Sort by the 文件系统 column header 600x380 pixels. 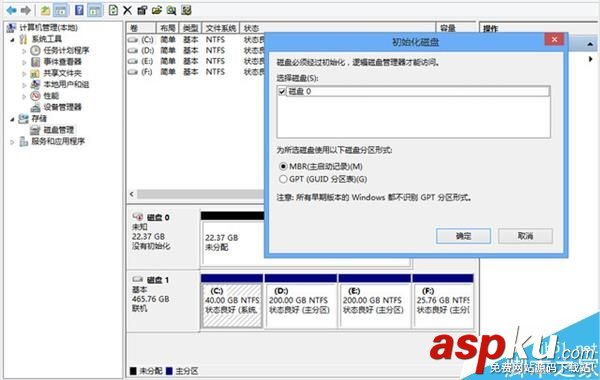pyautogui.click(x=221, y=28)
